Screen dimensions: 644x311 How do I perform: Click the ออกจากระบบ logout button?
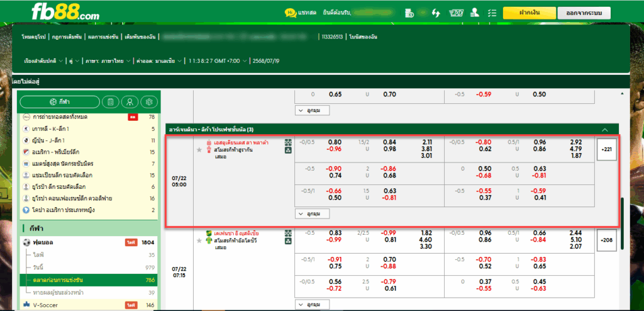584,13
